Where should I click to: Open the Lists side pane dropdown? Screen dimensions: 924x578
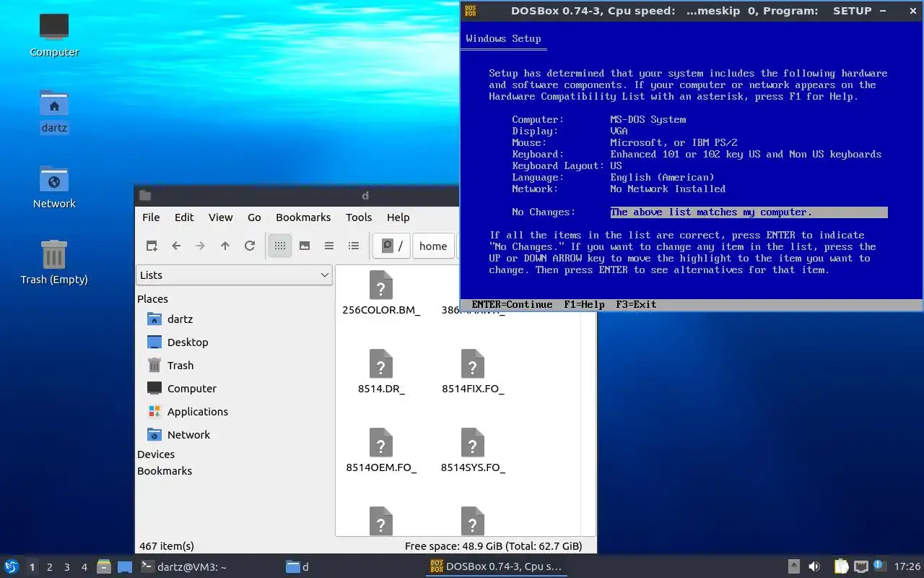click(x=234, y=275)
